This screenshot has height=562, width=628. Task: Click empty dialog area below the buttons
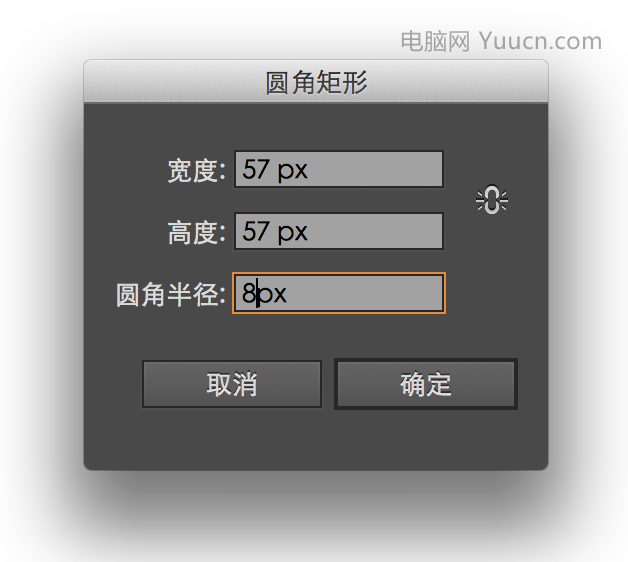click(x=316, y=441)
